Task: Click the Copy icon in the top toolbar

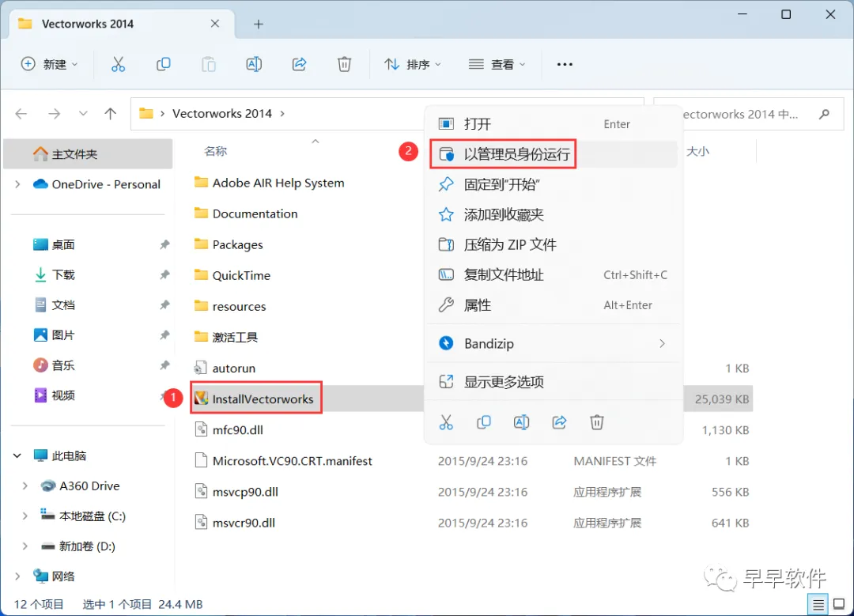Action: (164, 64)
